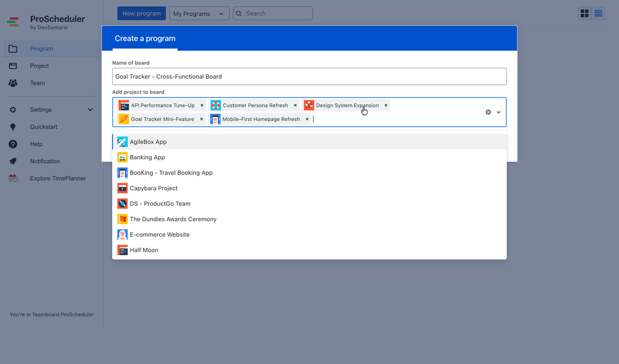This screenshot has width=619, height=364.
Task: Click the Search input field
Action: (x=273, y=14)
